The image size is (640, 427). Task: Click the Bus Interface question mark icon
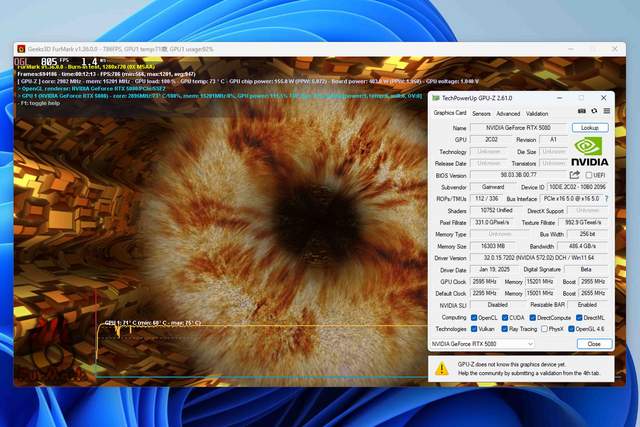click(x=606, y=199)
